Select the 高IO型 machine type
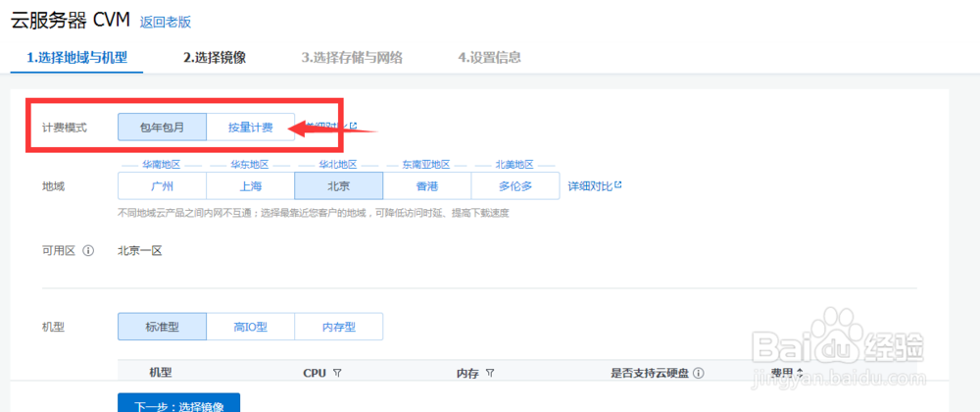The height and width of the screenshot is (412, 980). pos(250,327)
